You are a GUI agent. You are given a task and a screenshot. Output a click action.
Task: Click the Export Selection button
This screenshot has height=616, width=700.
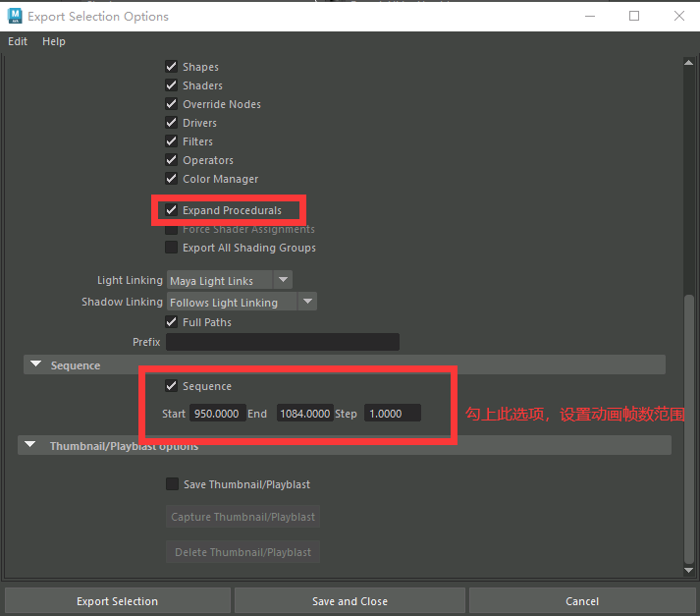117,601
